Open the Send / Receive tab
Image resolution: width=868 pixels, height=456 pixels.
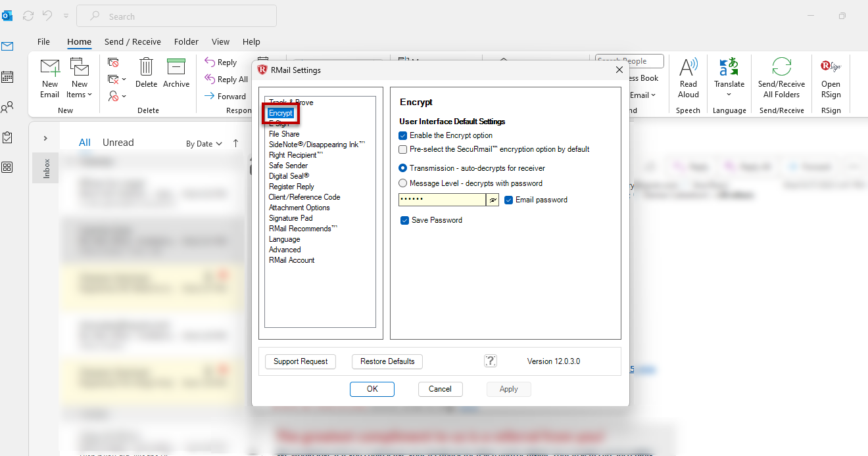(x=132, y=41)
